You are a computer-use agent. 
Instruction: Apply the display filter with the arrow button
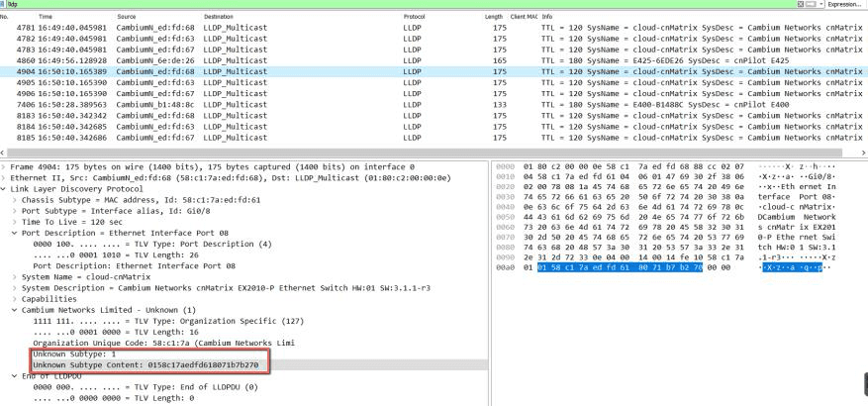(x=810, y=4)
